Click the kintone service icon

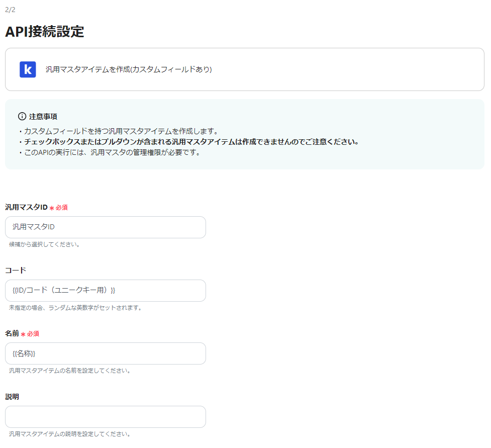[x=28, y=69]
